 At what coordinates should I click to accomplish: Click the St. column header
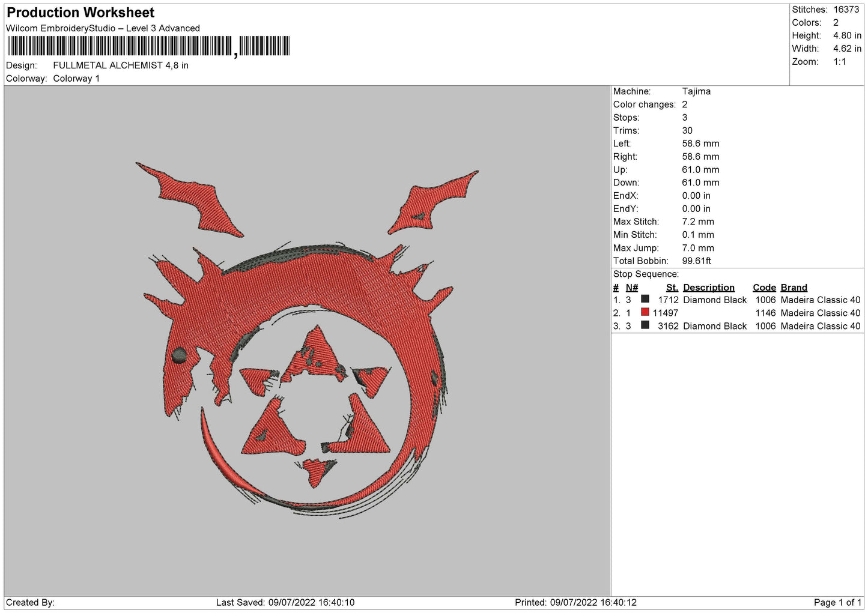pyautogui.click(x=672, y=288)
